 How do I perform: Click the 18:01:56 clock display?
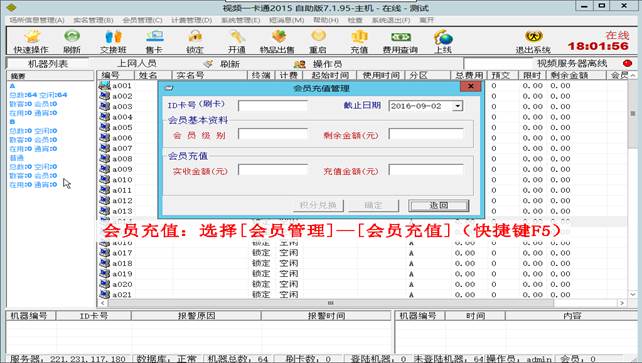(x=598, y=46)
